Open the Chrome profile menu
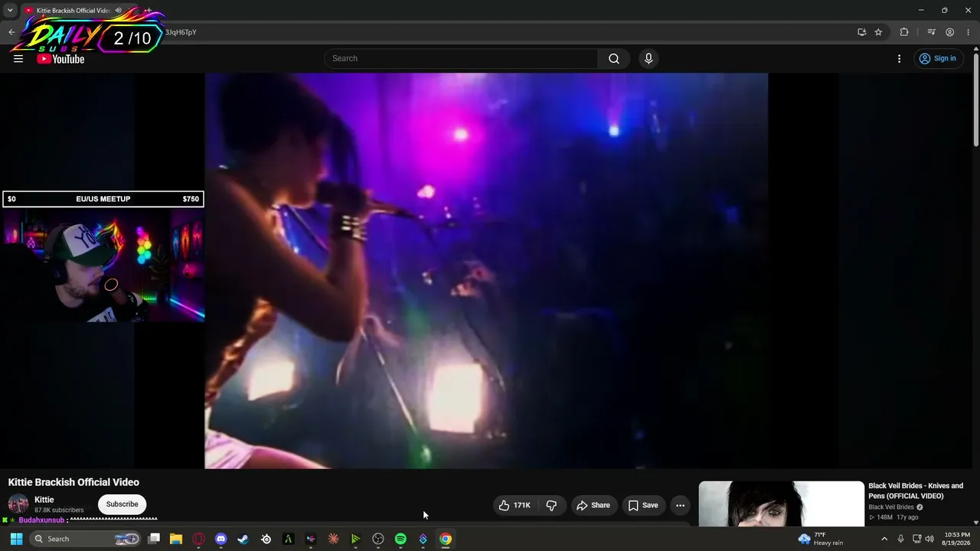Viewport: 980px width, 551px height. 949,32
